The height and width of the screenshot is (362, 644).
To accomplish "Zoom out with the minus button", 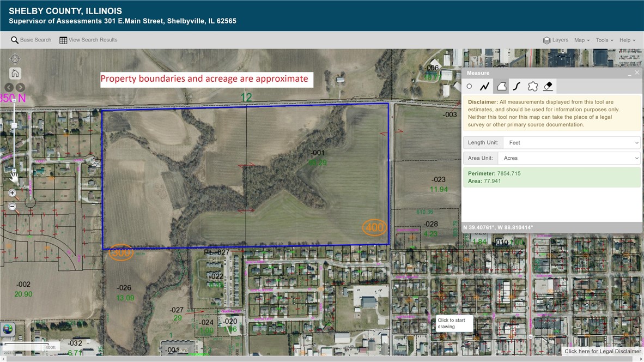I will click(x=13, y=207).
